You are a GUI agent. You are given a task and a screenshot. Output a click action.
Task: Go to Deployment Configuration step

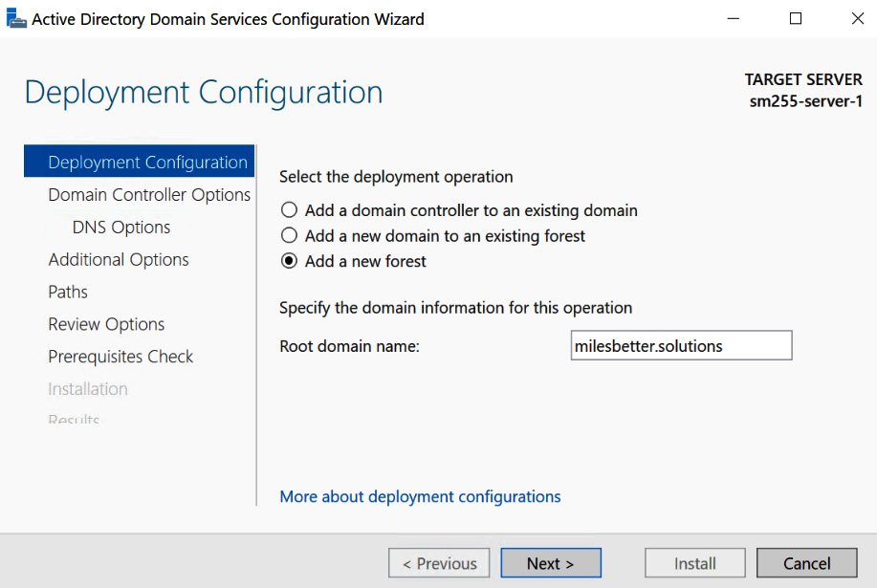140,162
